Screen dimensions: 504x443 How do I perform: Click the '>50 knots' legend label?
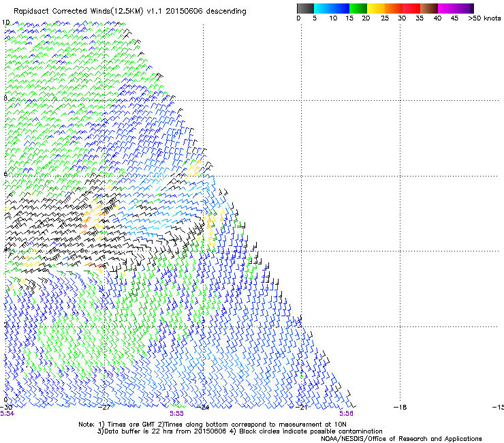[484, 18]
